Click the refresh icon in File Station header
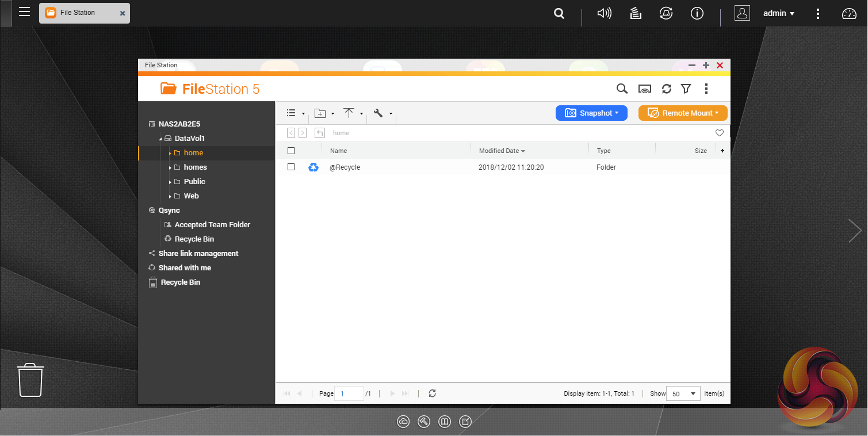 point(667,89)
